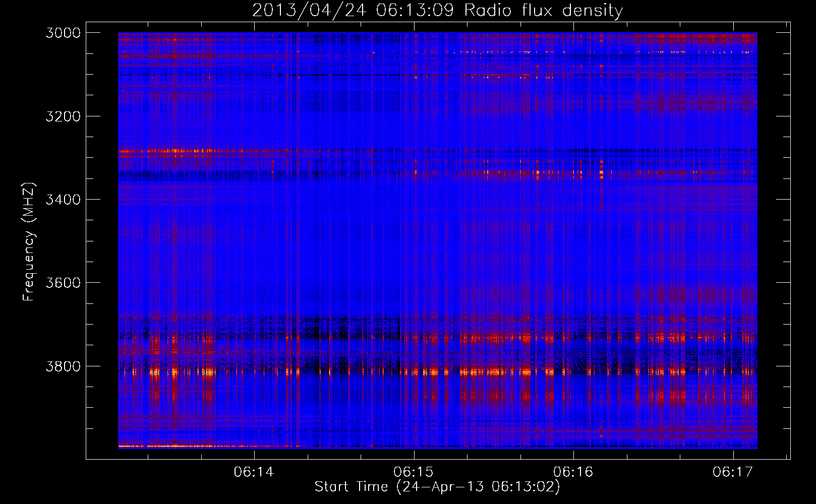The height and width of the screenshot is (504, 816).
Task: Select the 3000 frequency axis label
Action: (x=63, y=33)
